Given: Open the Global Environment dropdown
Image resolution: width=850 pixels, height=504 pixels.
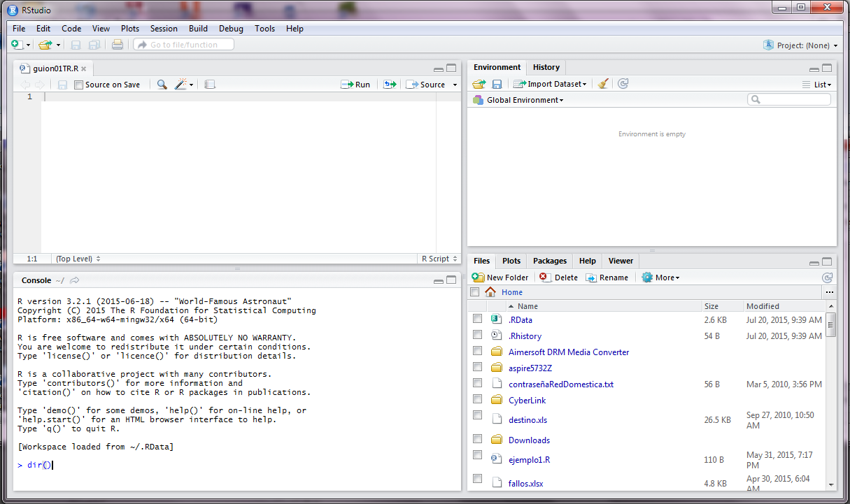Looking at the screenshot, I should [x=518, y=100].
